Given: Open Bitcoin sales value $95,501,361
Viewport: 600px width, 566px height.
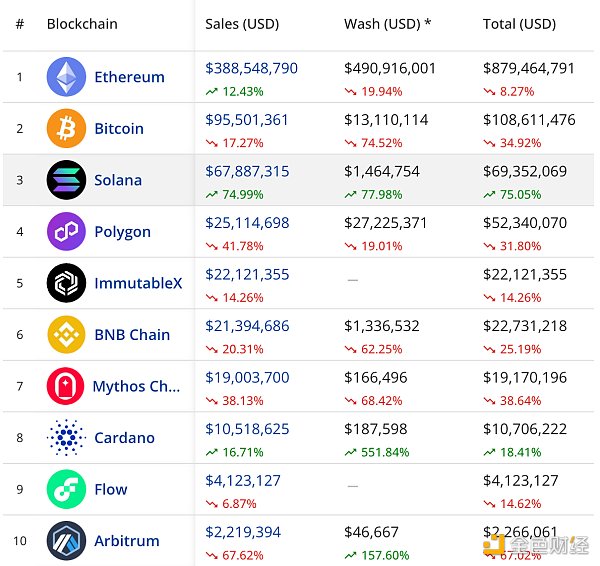Looking at the screenshot, I should [x=247, y=119].
